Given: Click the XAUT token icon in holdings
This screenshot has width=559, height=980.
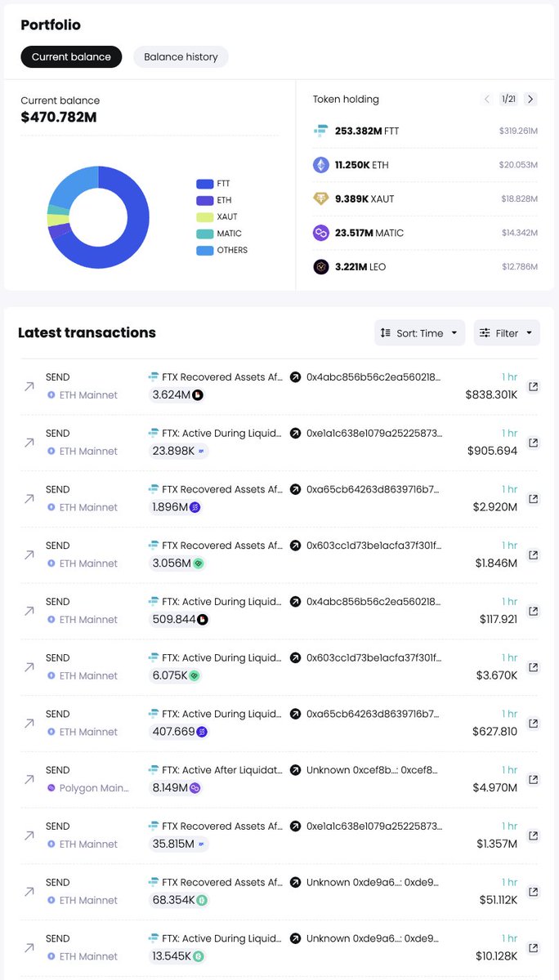Looking at the screenshot, I should pyautogui.click(x=321, y=198).
